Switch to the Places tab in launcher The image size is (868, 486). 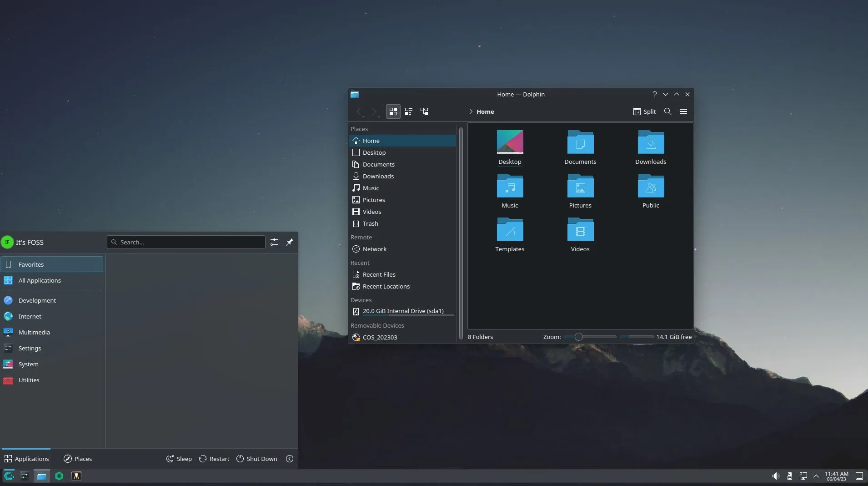point(77,459)
